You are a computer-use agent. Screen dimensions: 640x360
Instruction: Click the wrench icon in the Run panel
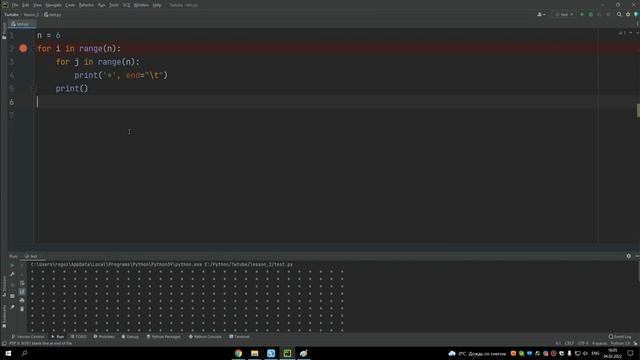[x=12, y=274]
